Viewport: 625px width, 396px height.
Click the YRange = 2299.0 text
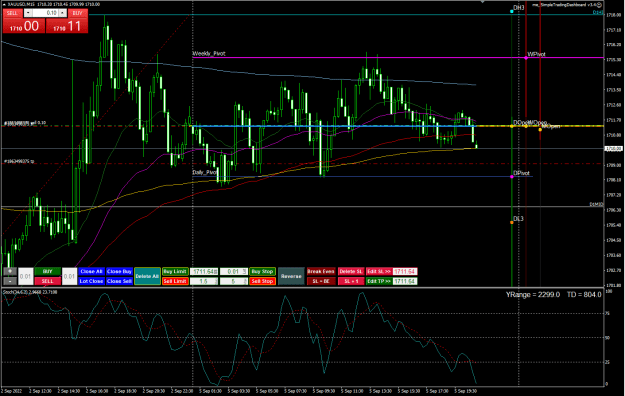coord(533,295)
